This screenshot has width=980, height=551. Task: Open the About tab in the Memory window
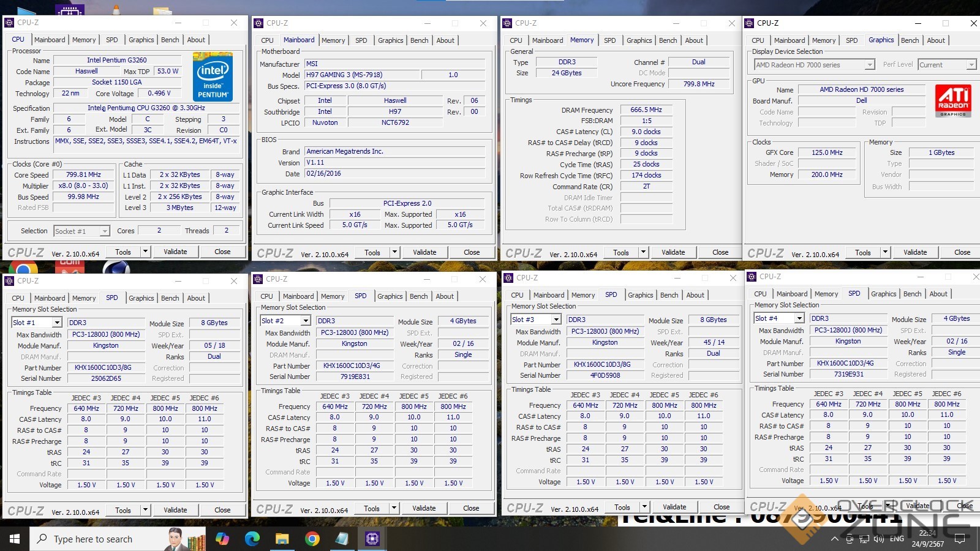tap(694, 40)
